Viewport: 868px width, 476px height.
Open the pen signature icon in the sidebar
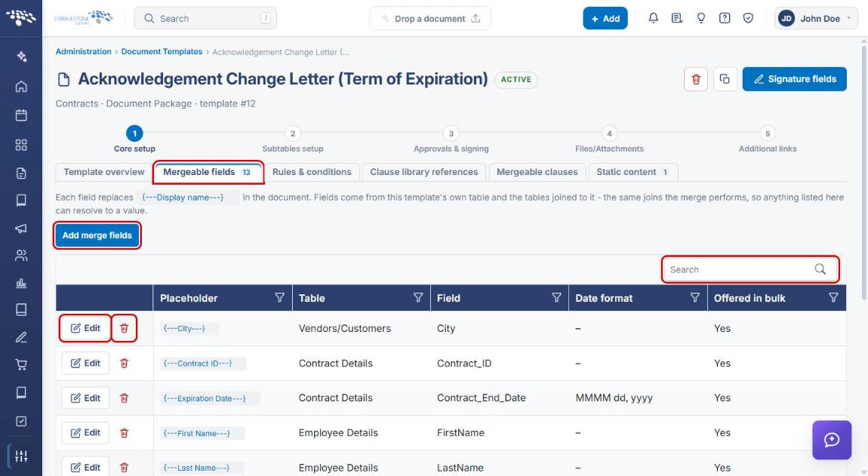tap(21, 337)
